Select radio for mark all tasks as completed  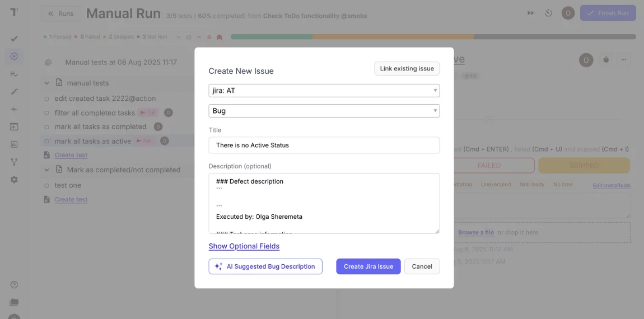tap(47, 127)
